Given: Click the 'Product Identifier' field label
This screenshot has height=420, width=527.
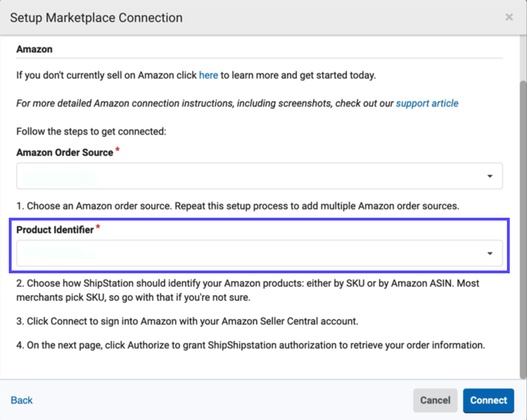Looking at the screenshot, I should pyautogui.click(x=55, y=230).
